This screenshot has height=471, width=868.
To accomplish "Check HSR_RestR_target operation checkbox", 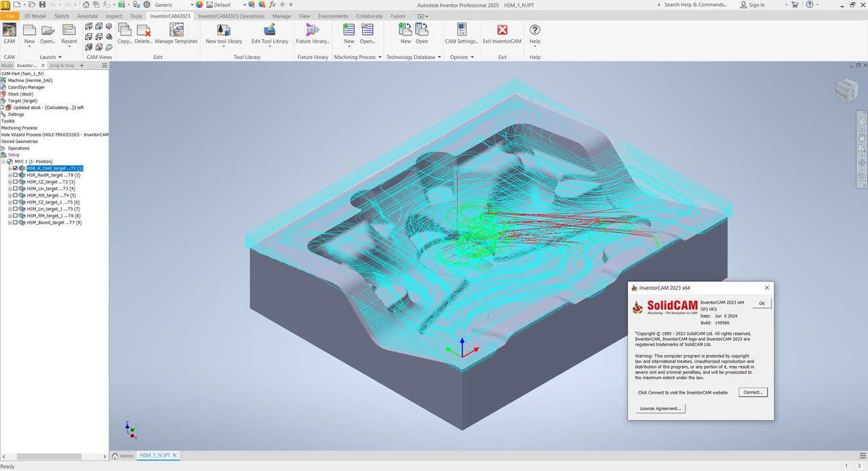I will click(x=16, y=175).
